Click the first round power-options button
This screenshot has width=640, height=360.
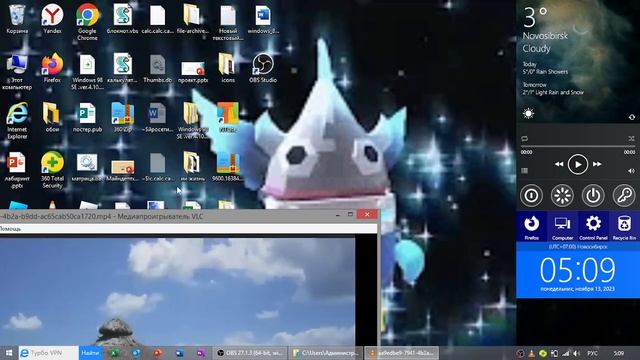[531, 196]
